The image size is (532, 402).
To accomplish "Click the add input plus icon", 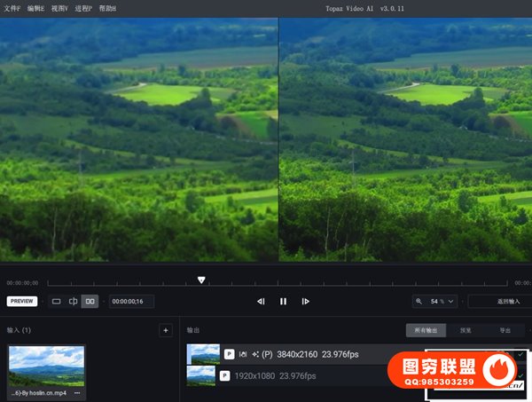I will (165, 330).
